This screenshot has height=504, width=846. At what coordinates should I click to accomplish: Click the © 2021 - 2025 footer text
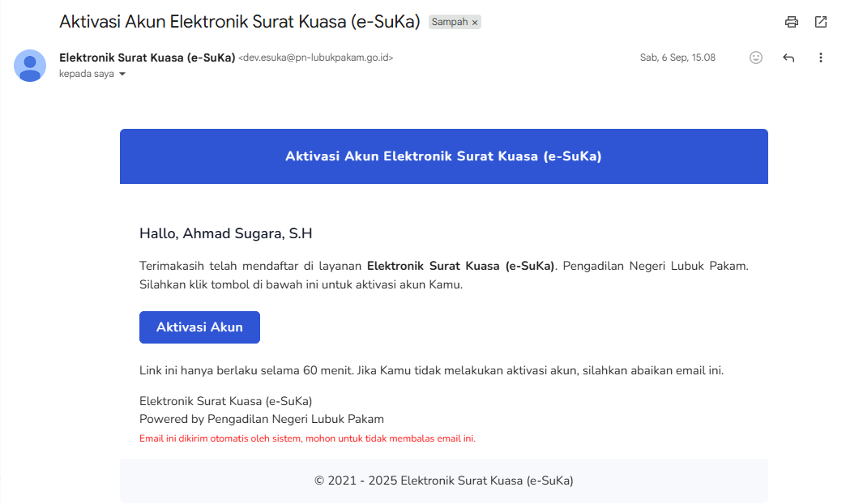(443, 481)
